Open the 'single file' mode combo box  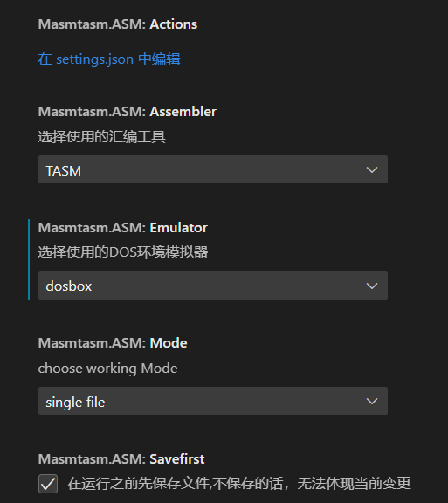(213, 401)
